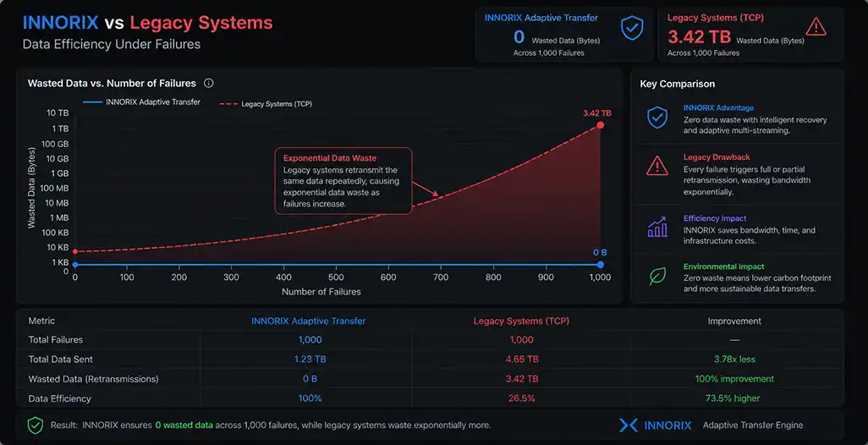Click the Wasted Data vs. Number of Failures title
This screenshot has width=868, height=445.
[112, 84]
